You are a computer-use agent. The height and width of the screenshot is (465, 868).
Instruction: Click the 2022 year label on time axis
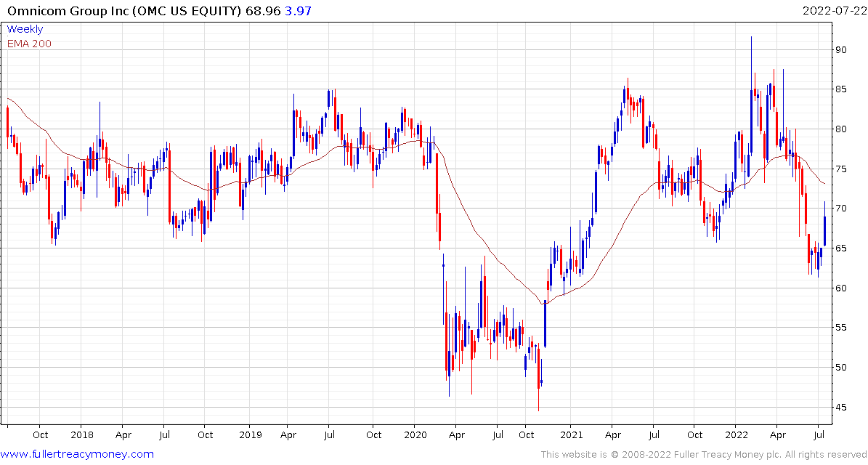tap(735, 435)
